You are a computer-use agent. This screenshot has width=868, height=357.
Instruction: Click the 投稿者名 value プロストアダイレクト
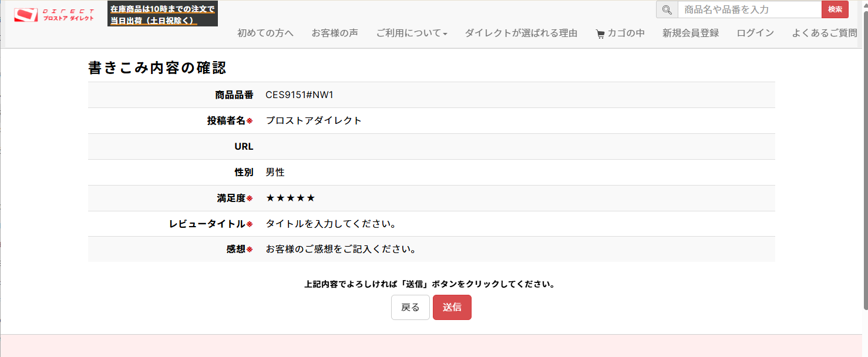point(314,120)
